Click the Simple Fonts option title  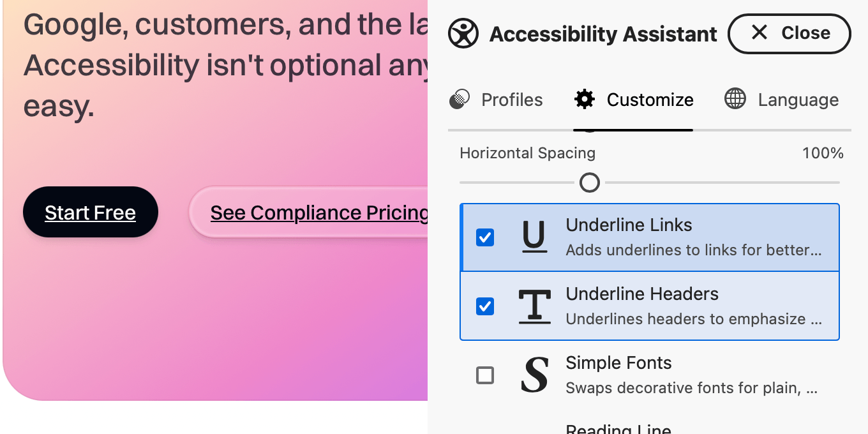[x=618, y=363]
